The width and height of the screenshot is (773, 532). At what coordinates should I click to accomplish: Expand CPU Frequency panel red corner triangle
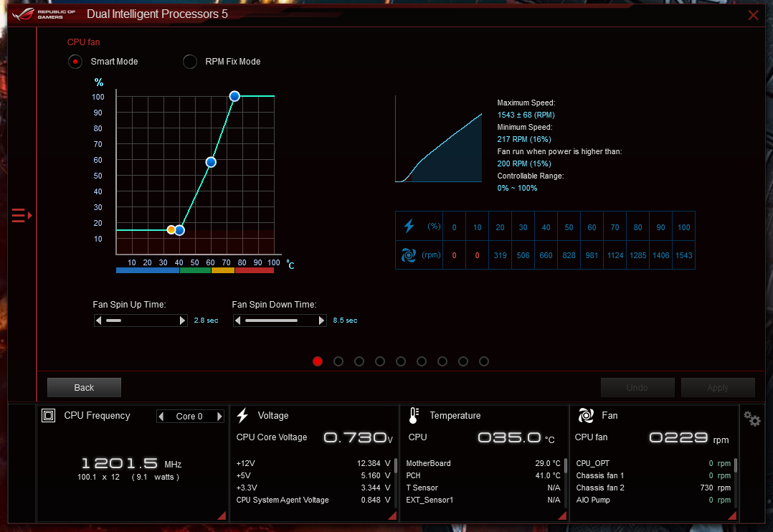[x=222, y=516]
